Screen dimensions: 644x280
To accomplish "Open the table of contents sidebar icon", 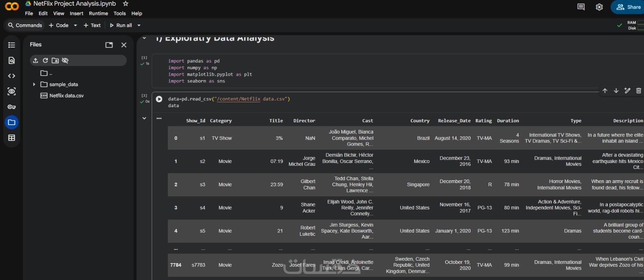I will click(12, 45).
